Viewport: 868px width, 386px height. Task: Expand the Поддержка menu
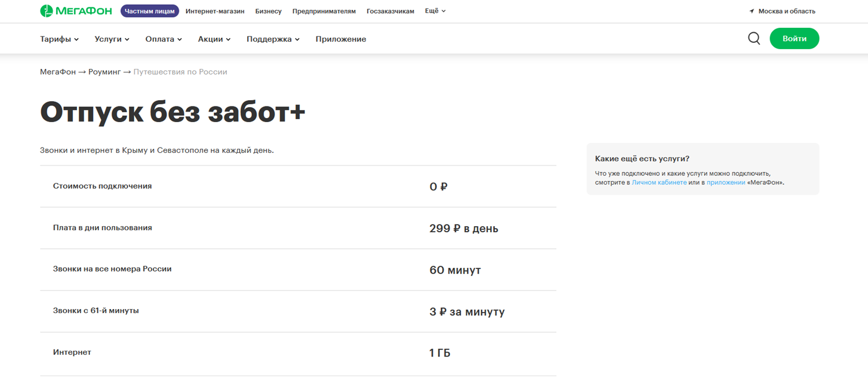[x=273, y=39]
